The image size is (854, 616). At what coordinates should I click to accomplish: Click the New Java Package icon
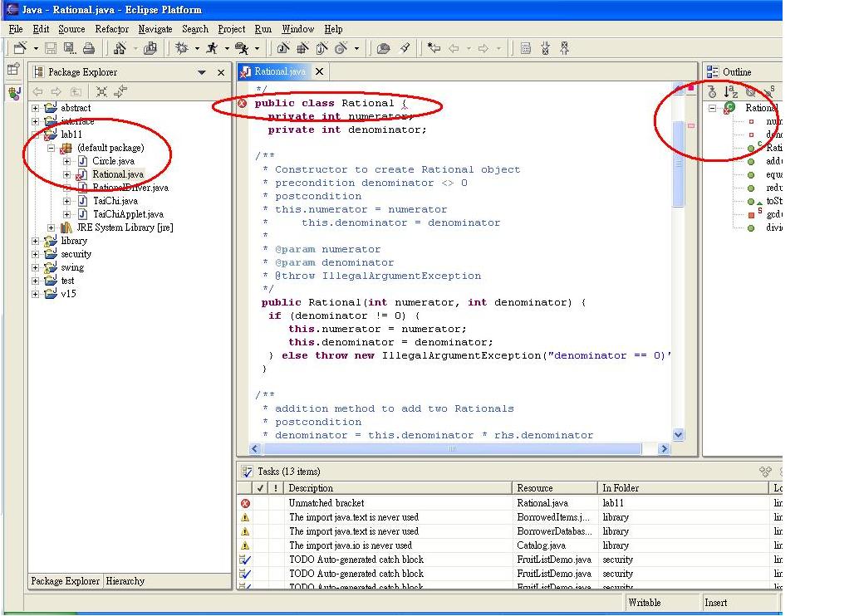pos(302,48)
